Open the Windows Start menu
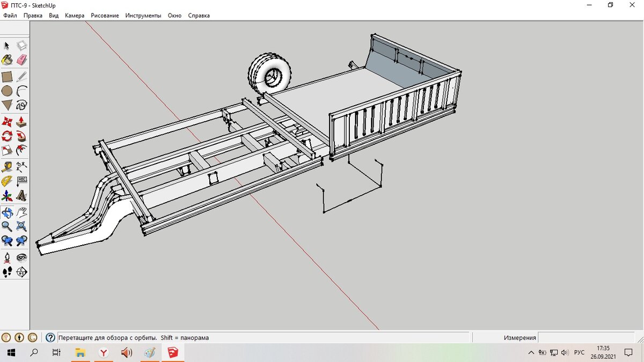 pyautogui.click(x=11, y=353)
